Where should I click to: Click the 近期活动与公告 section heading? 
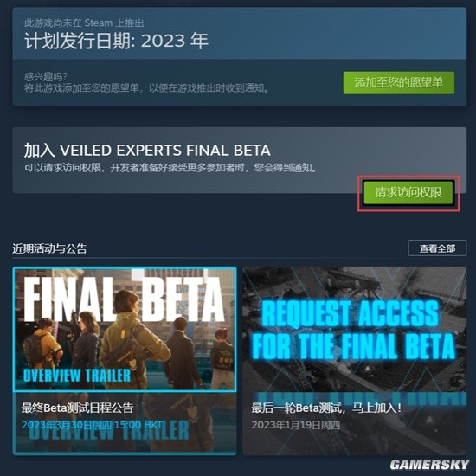point(49,248)
